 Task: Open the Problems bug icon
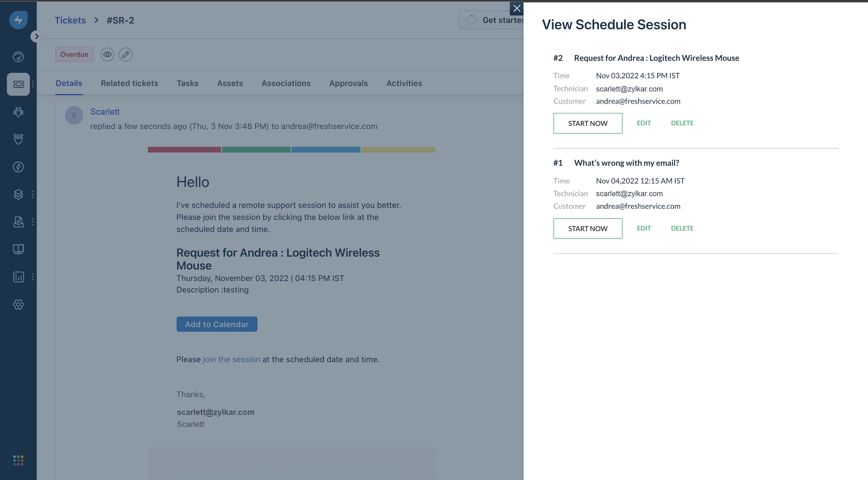(x=18, y=112)
